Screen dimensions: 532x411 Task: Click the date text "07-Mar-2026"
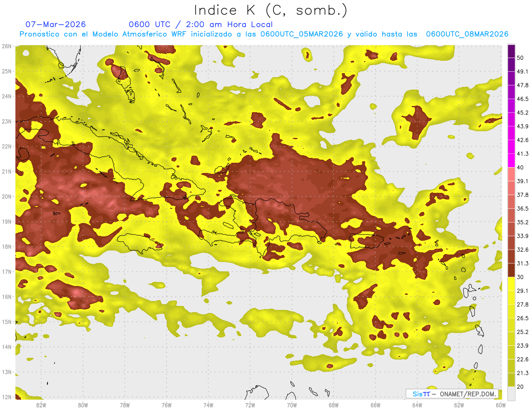click(56, 24)
